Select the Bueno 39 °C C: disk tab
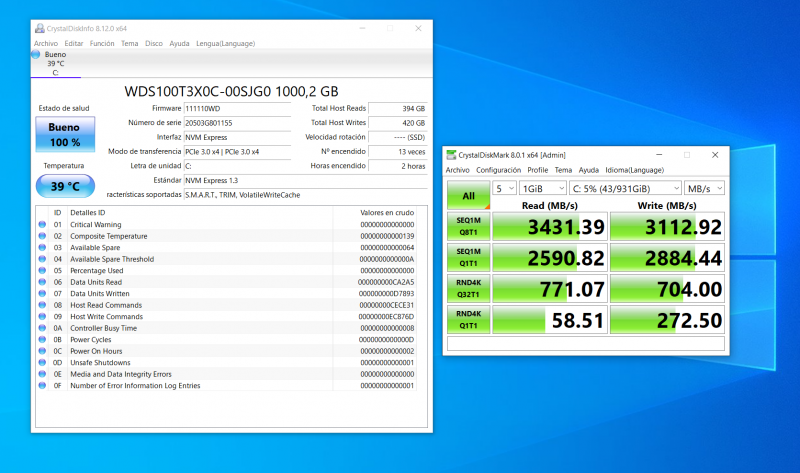 [55, 63]
